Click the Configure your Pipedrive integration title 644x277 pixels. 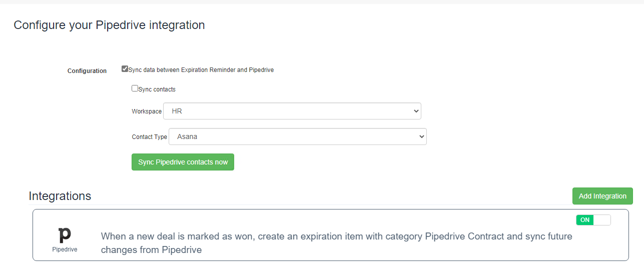pyautogui.click(x=109, y=25)
